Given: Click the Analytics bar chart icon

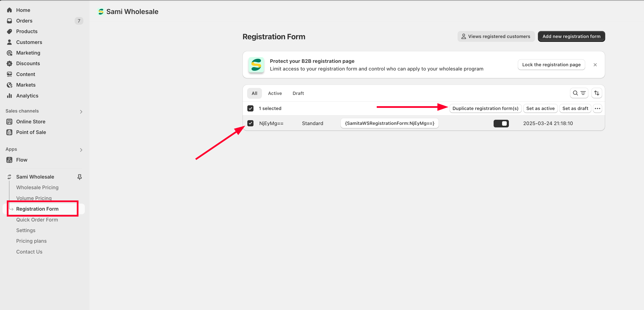Looking at the screenshot, I should pyautogui.click(x=10, y=96).
